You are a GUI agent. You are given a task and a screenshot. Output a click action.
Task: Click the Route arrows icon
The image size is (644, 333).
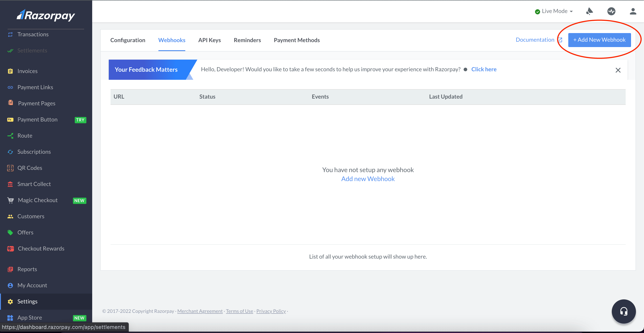pyautogui.click(x=10, y=136)
